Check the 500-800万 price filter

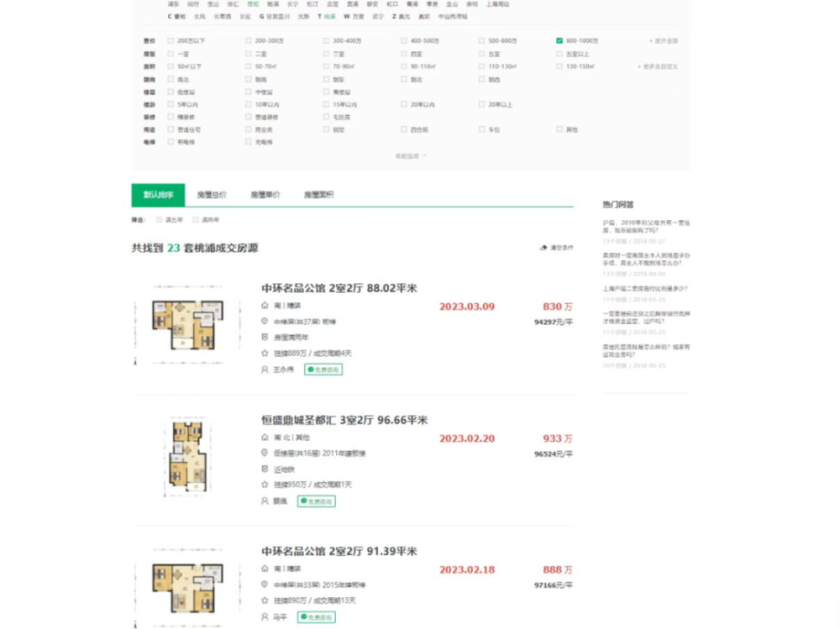pyautogui.click(x=481, y=40)
